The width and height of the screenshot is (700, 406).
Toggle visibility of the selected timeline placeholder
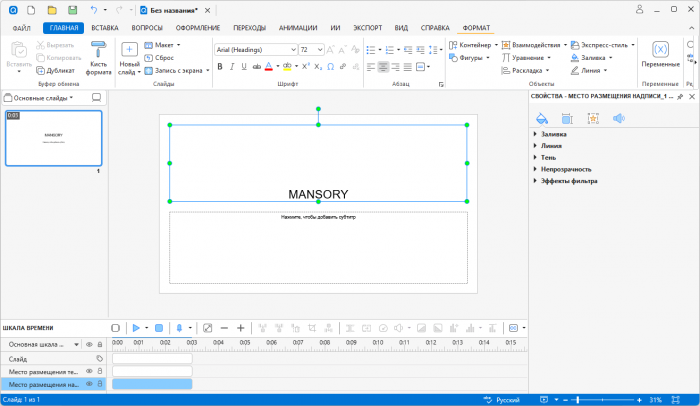[x=88, y=384]
